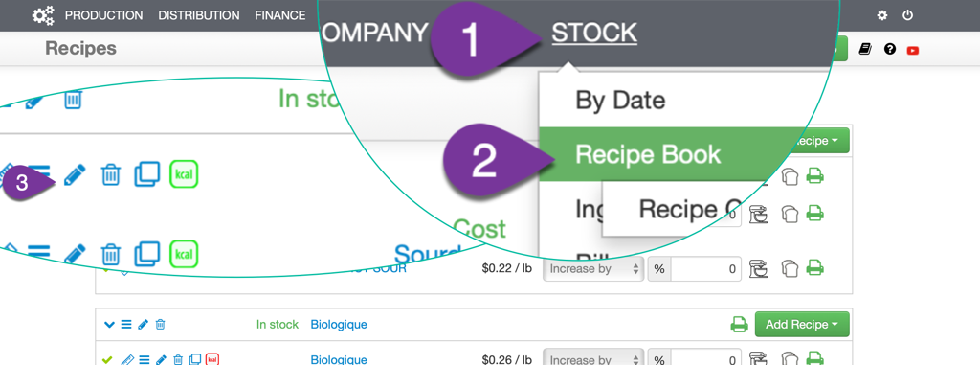Image resolution: width=980 pixels, height=365 pixels.
Task: Open the PRODUCTION menu
Action: [x=103, y=15]
